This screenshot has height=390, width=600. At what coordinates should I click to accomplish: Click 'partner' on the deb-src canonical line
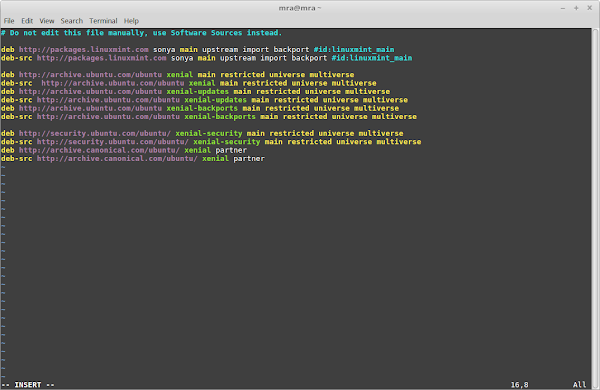point(249,159)
